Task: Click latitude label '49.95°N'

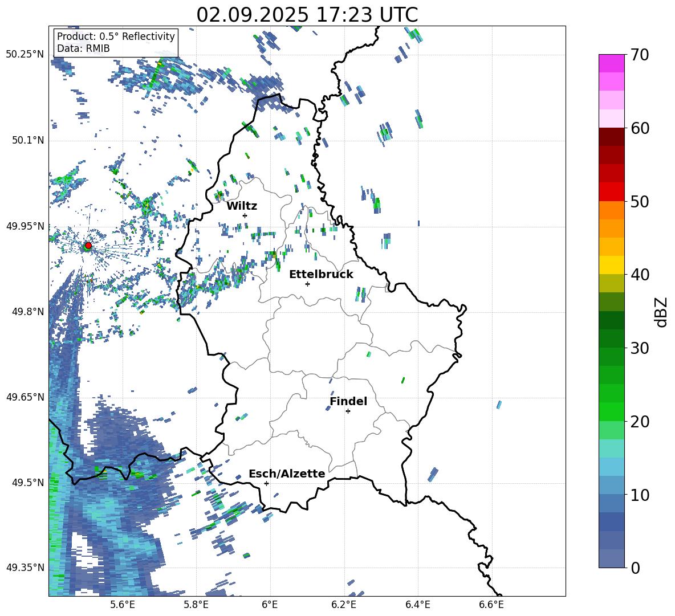Action: pyautogui.click(x=25, y=226)
